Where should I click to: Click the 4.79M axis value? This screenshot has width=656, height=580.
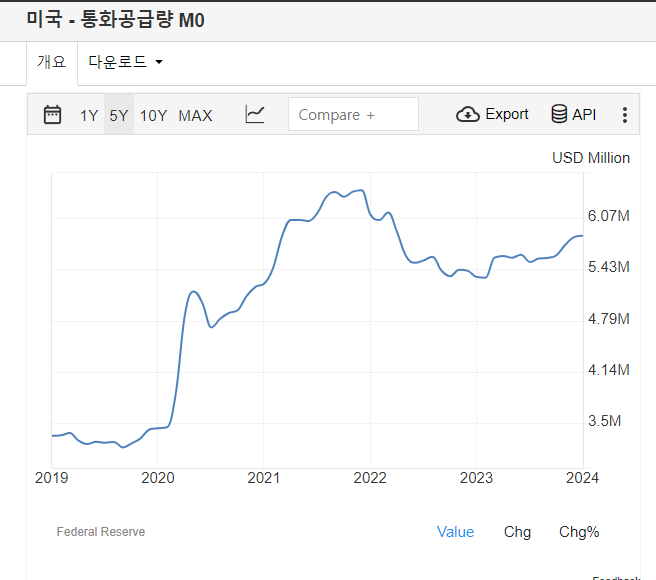(x=609, y=319)
